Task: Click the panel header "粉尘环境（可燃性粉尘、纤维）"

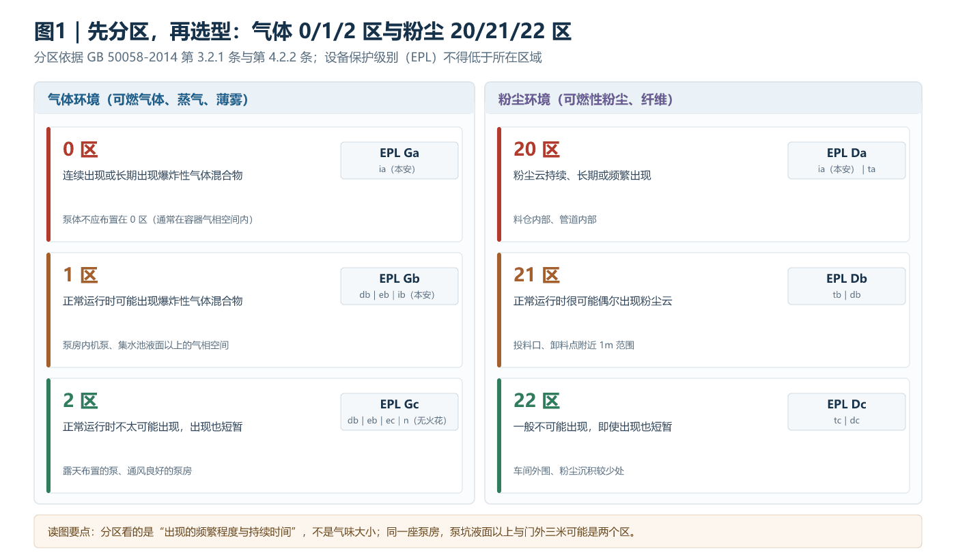Action: [586, 100]
